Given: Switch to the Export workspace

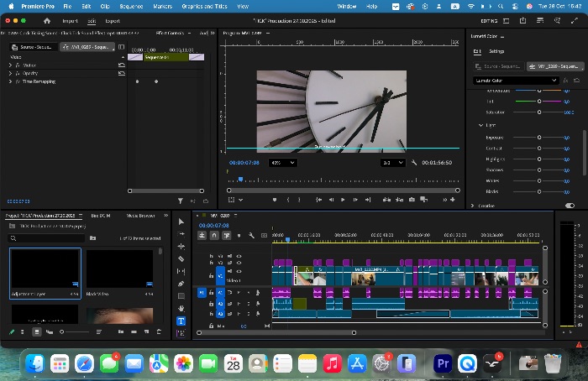Looking at the screenshot, I should (x=113, y=21).
